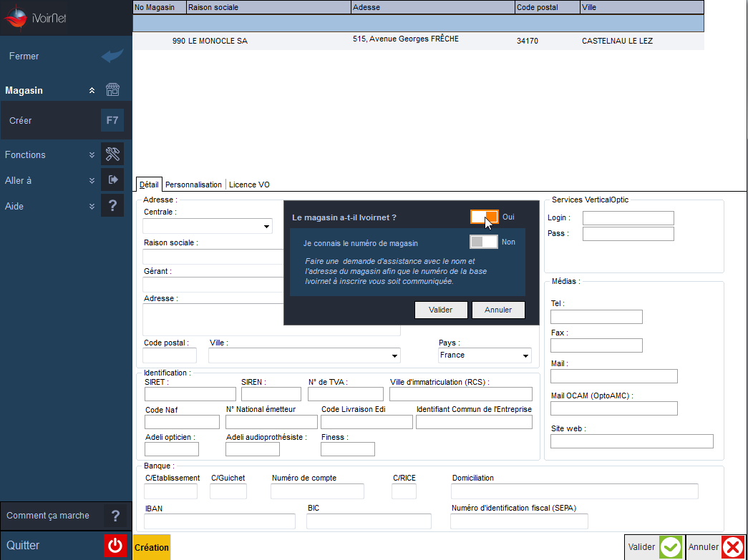
Task: Open the Pays France dropdown
Action: pos(485,355)
